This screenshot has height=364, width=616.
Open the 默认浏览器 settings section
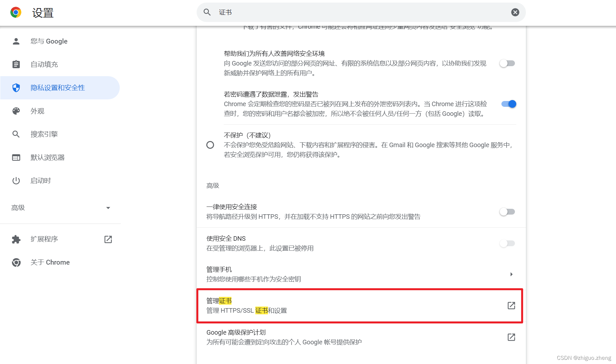tap(60, 157)
